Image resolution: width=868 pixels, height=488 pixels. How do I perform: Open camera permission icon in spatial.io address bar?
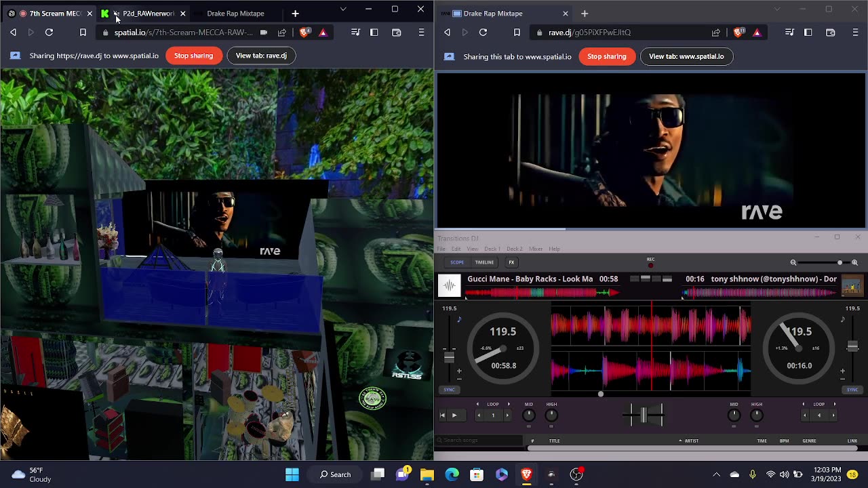click(x=264, y=32)
